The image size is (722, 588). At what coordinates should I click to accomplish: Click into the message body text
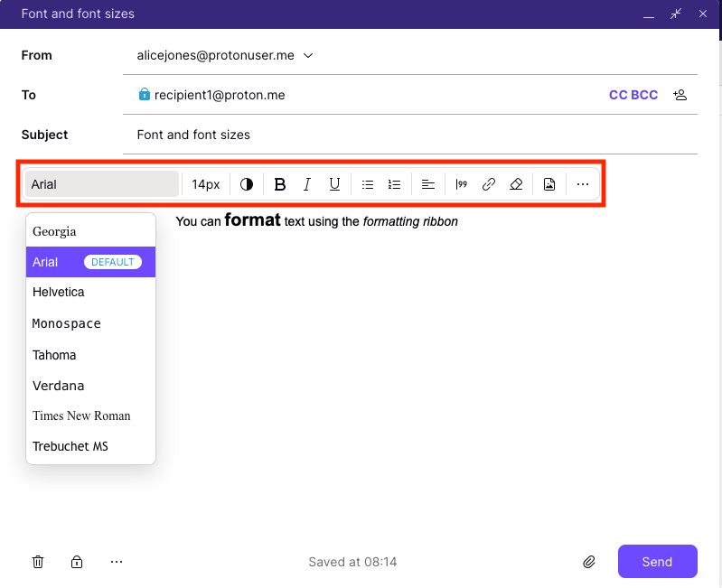tap(317, 221)
